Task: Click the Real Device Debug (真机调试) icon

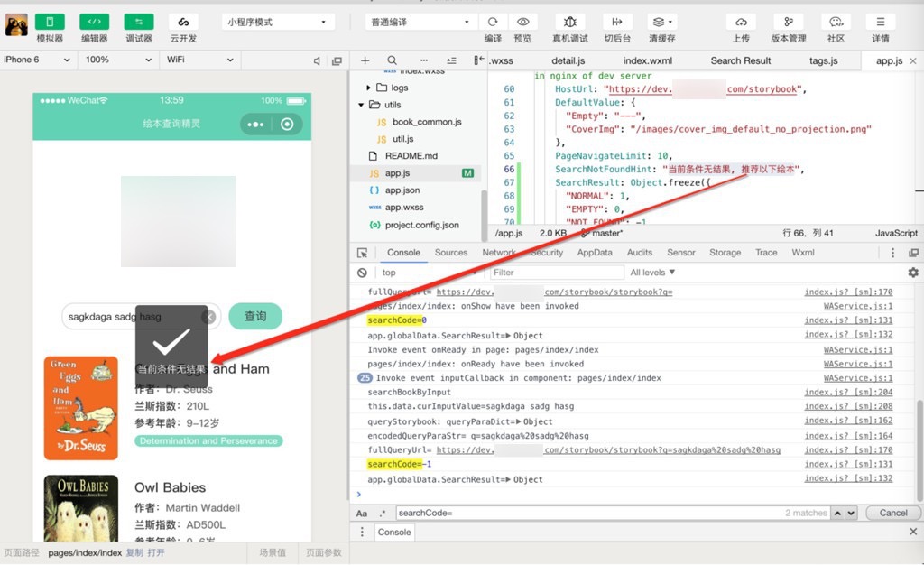Action: click(x=570, y=23)
